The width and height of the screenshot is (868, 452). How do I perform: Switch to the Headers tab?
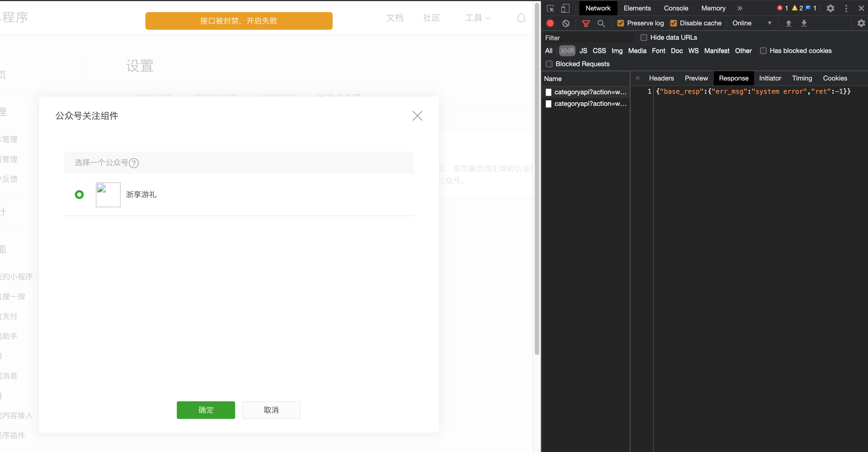[x=661, y=78]
